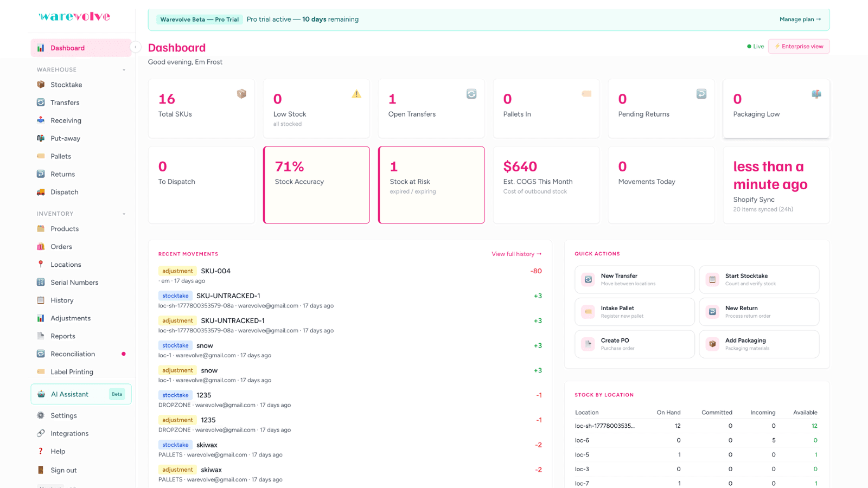This screenshot has height=488, width=868.
Task: Click the Returns sidebar icon
Action: [41, 174]
